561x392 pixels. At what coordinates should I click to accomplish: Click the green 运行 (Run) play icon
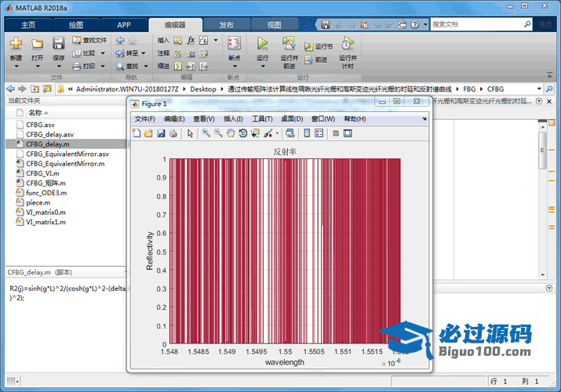click(263, 43)
